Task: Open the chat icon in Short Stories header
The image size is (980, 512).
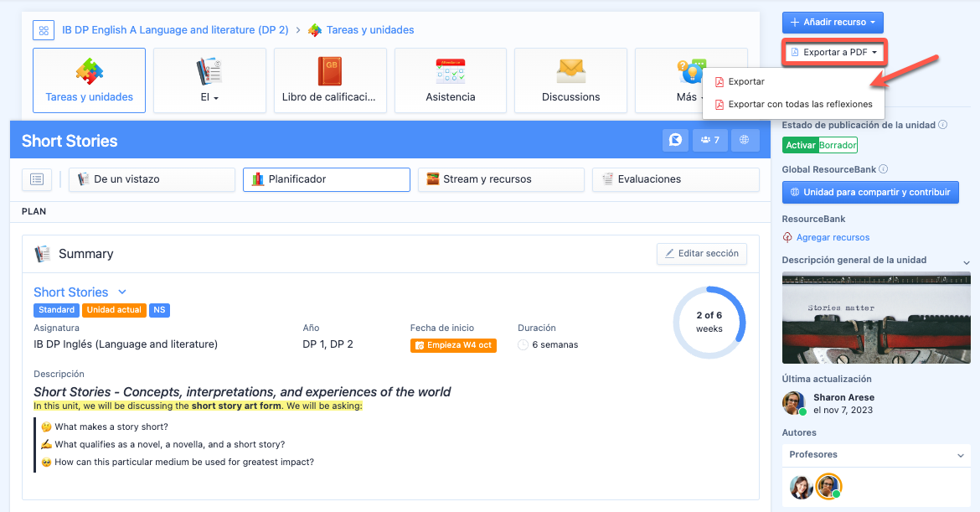Action: 675,140
